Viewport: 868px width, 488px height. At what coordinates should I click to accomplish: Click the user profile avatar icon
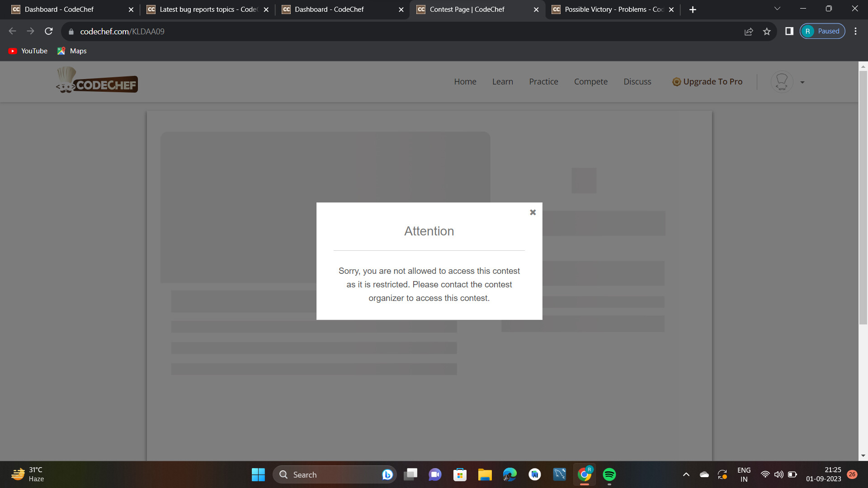(x=782, y=82)
